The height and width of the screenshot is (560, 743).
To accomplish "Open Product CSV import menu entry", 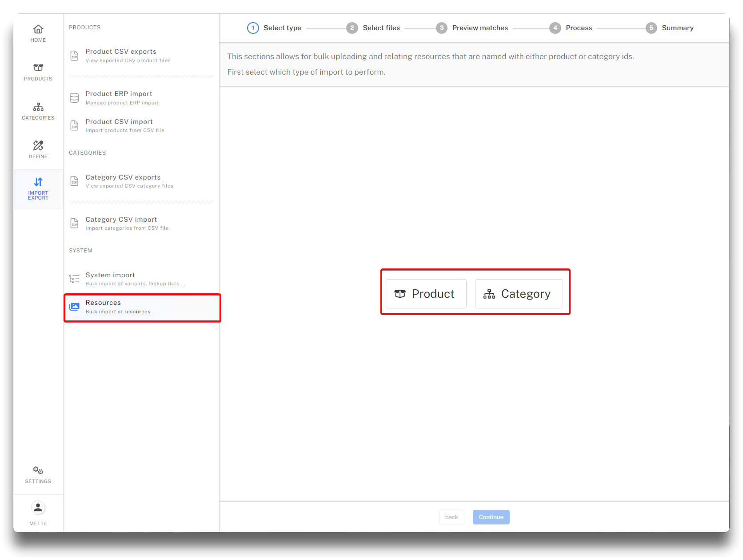I will tap(119, 126).
